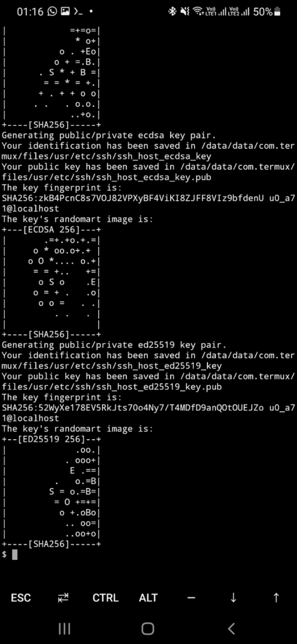Tap the 50% battery indicator
Screen dimensions: 297x644
click(x=267, y=12)
